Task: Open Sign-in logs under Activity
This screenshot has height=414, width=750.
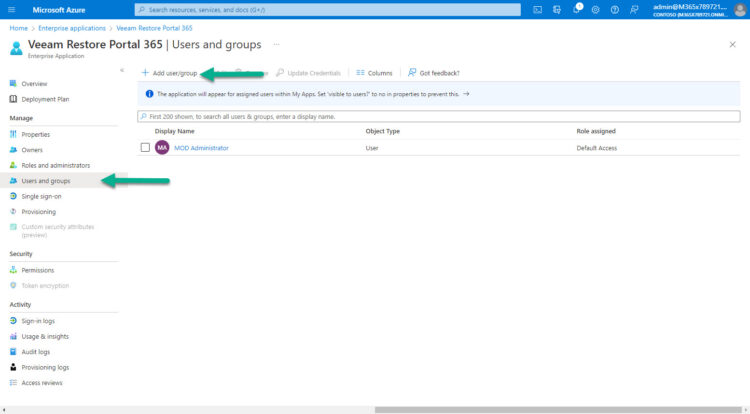Action: 38,321
